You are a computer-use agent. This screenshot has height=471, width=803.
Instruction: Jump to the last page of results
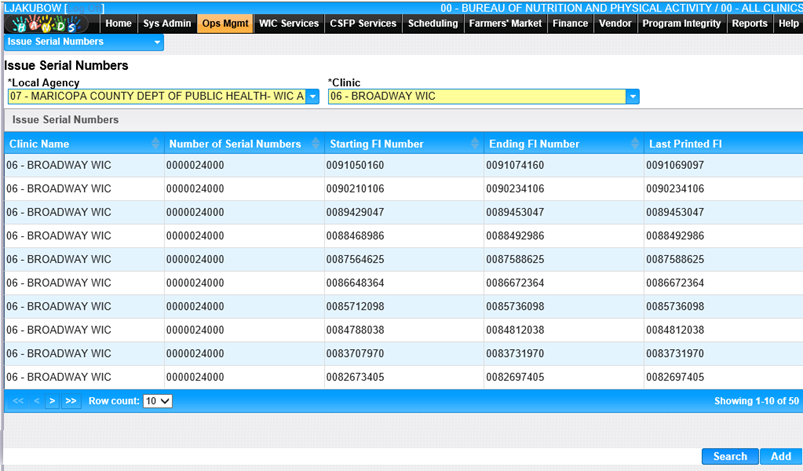pyautogui.click(x=70, y=401)
